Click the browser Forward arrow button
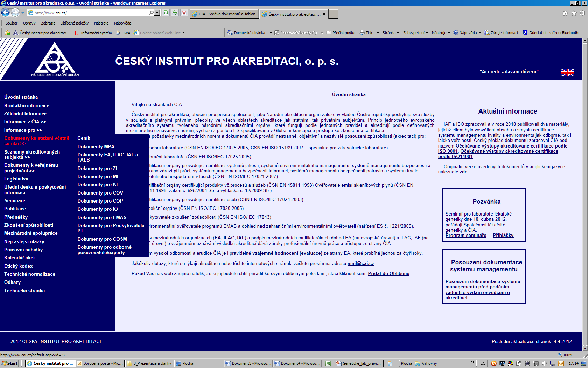This screenshot has height=368, width=588. pyautogui.click(x=15, y=13)
